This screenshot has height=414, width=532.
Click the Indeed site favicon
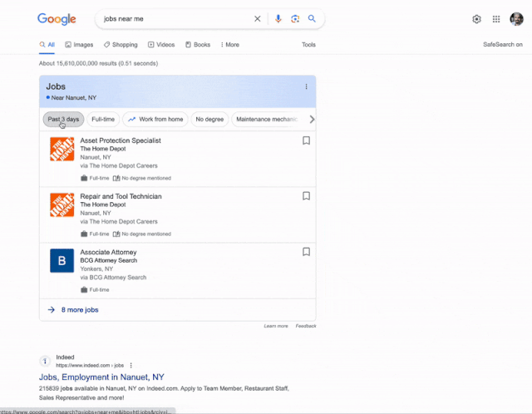tap(45, 361)
